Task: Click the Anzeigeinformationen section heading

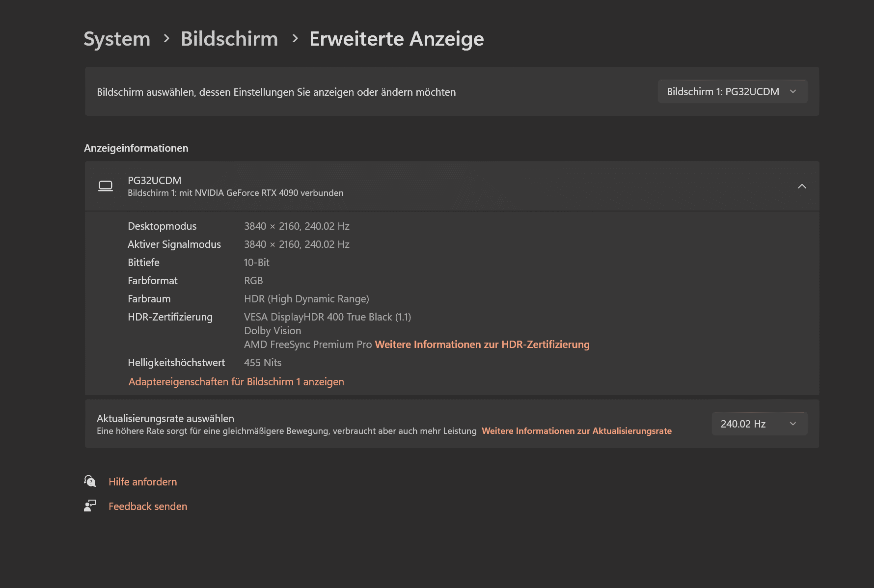Action: tap(136, 148)
